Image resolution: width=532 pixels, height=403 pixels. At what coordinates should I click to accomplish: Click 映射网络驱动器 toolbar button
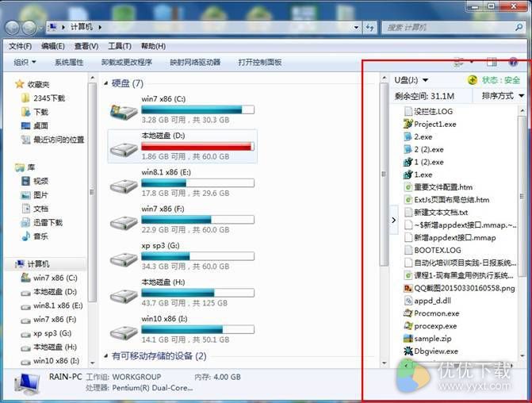click(195, 62)
